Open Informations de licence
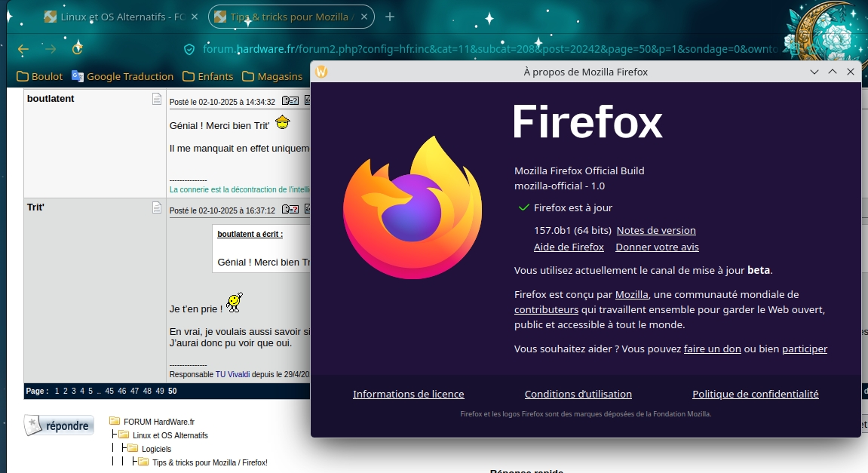This screenshot has height=473, width=868. coord(409,395)
